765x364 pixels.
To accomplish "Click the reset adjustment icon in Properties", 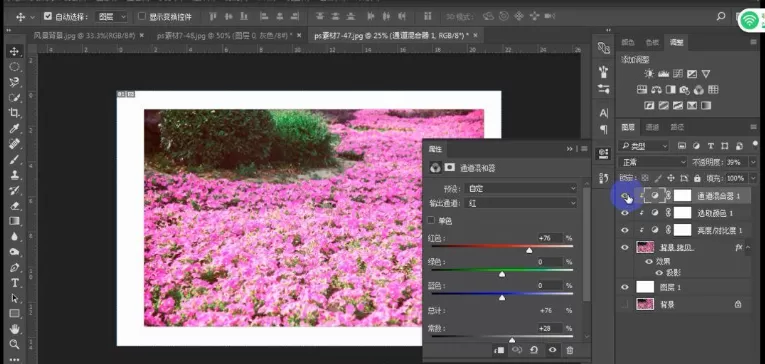I will 534,350.
